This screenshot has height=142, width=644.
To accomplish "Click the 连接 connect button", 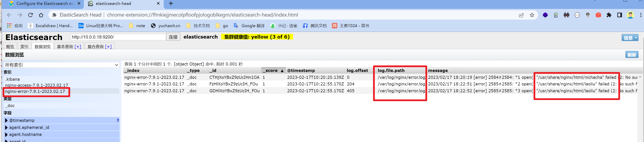I will click(173, 37).
